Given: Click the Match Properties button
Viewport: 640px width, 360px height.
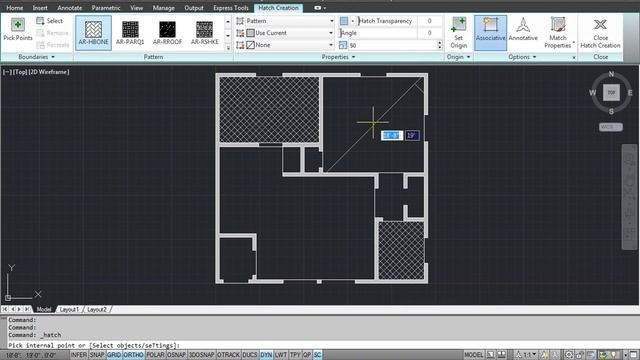Looking at the screenshot, I should click(x=558, y=33).
